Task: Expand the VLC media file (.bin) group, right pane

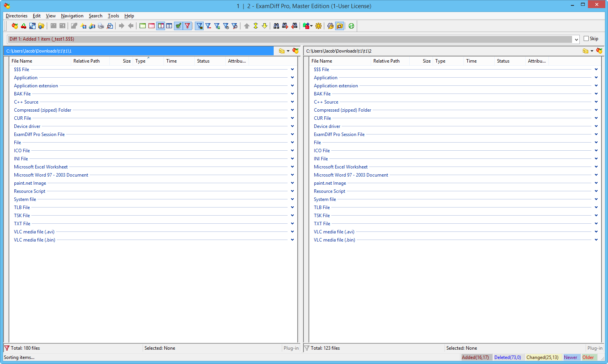Action: [596, 240]
